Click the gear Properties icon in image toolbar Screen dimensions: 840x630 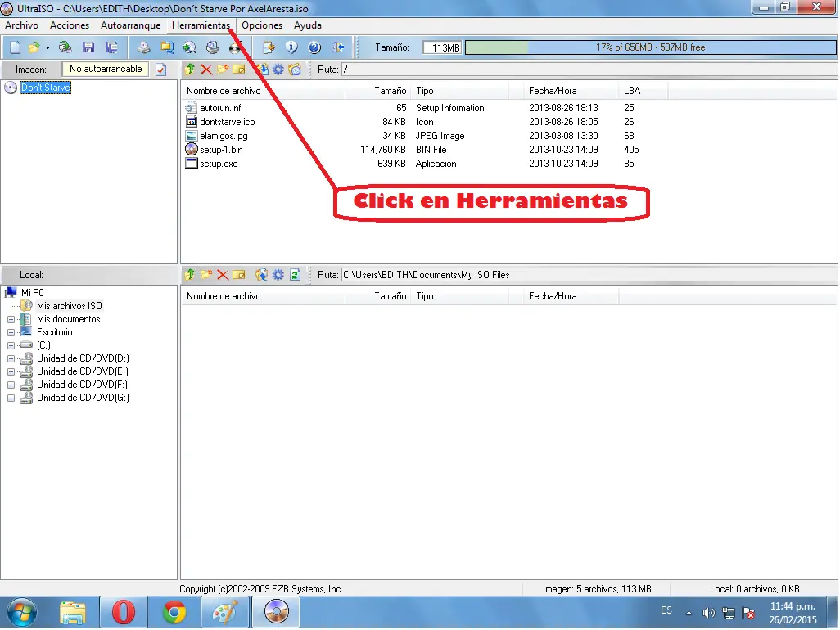(x=278, y=69)
